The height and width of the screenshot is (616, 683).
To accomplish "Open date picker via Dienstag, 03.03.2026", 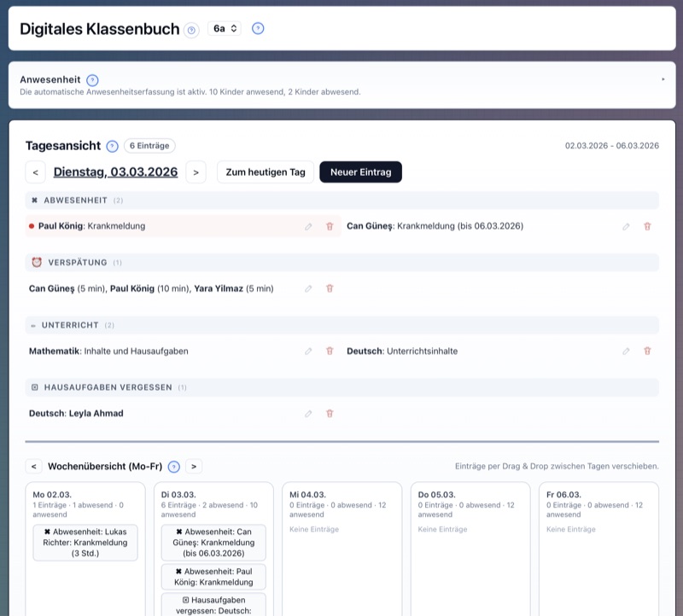I will click(x=115, y=172).
